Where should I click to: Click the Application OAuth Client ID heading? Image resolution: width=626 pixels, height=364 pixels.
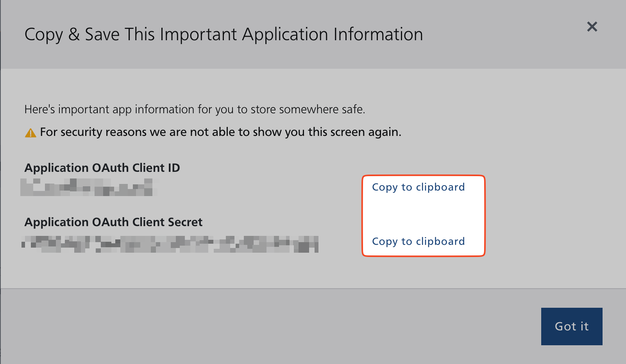[x=102, y=168]
